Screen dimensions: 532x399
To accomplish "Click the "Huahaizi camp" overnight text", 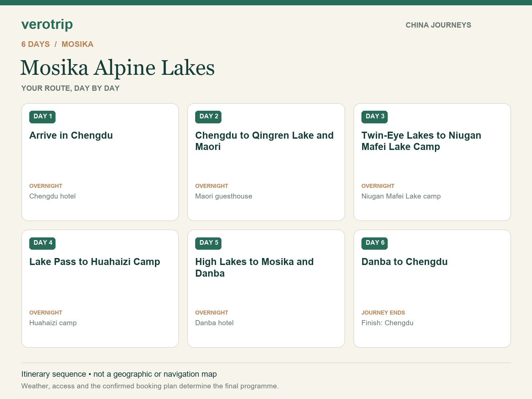I will coord(53,323).
